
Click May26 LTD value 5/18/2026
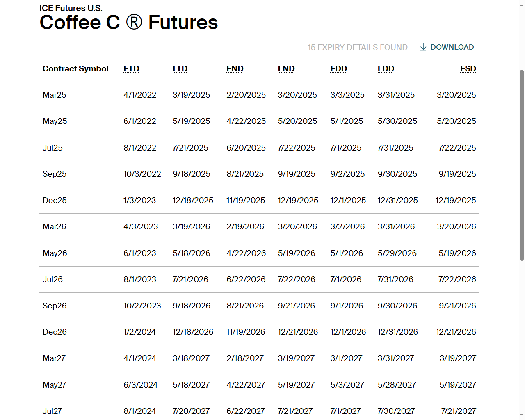[192, 253]
